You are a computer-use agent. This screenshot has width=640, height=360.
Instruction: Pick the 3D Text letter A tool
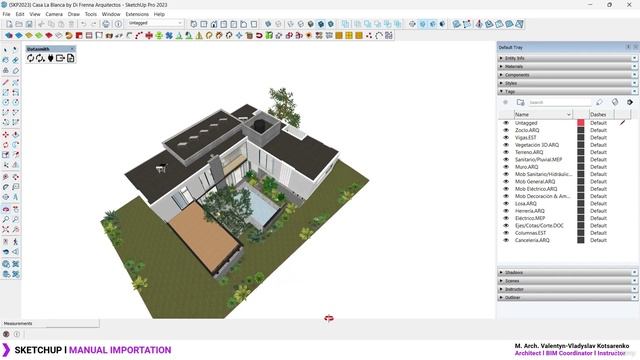(x=16, y=197)
